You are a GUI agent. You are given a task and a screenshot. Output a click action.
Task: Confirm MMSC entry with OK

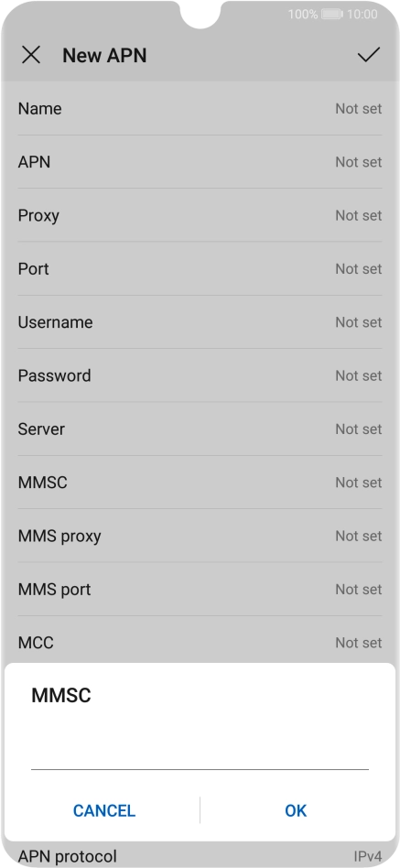(x=296, y=810)
